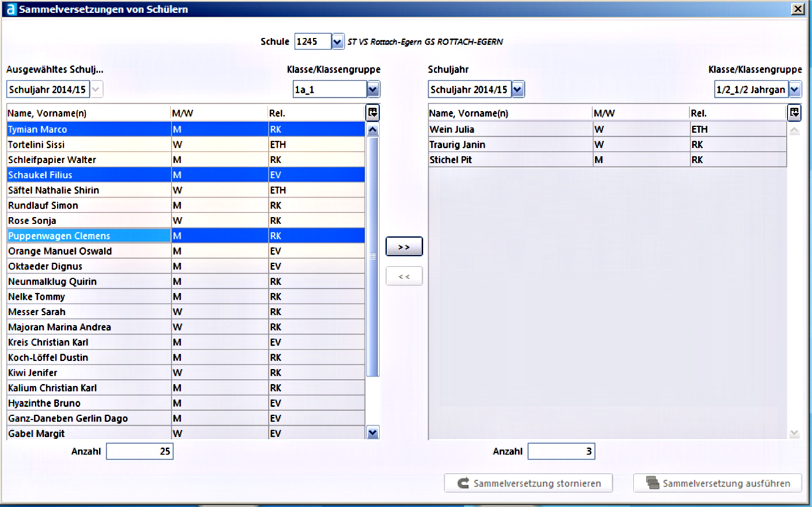
Task: Click the EV cell in Hyazinthe Bruno's row
Action: pyautogui.click(x=316, y=403)
